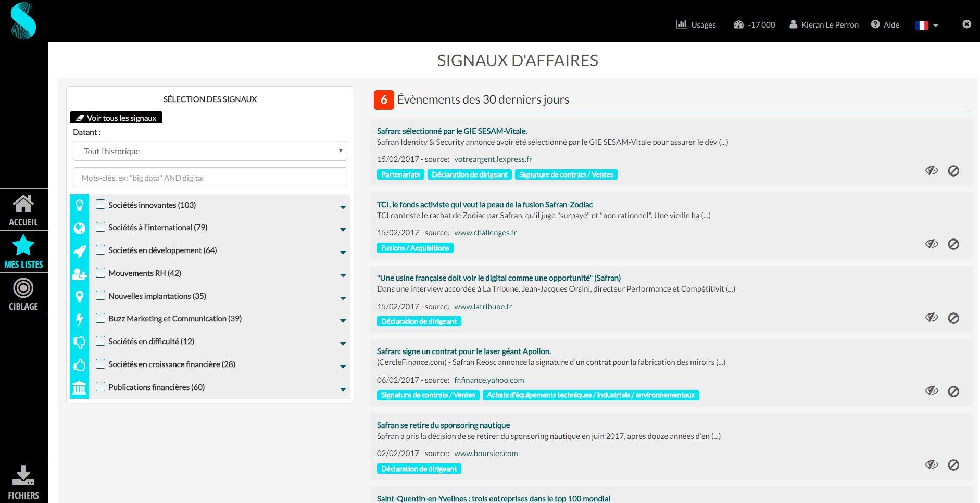Select the map pin icon for Nouvelles implantations

[x=79, y=296]
